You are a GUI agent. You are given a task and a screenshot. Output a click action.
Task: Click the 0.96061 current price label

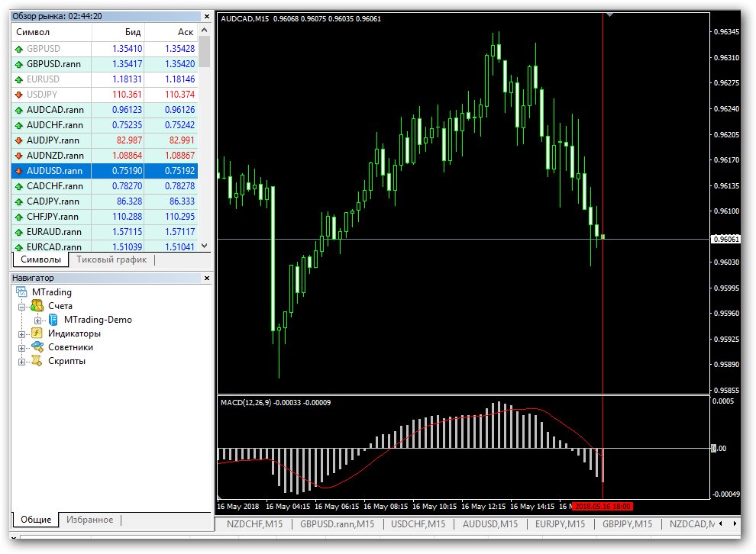coord(725,239)
